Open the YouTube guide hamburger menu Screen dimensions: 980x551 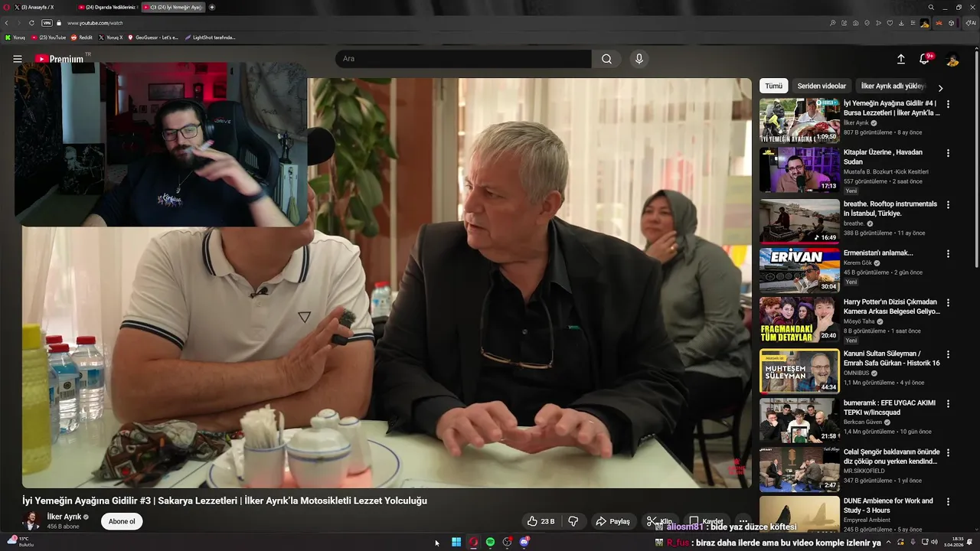[17, 59]
